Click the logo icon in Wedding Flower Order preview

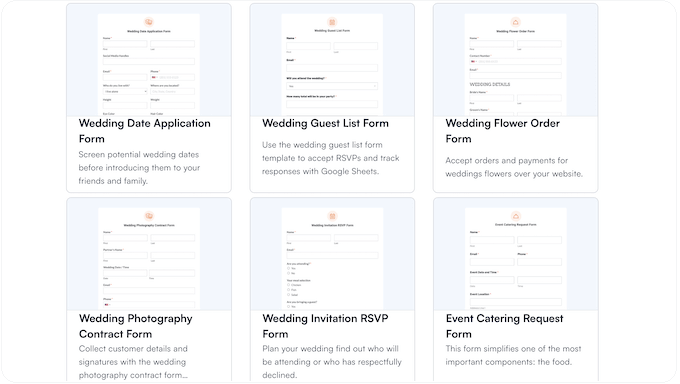click(x=516, y=22)
